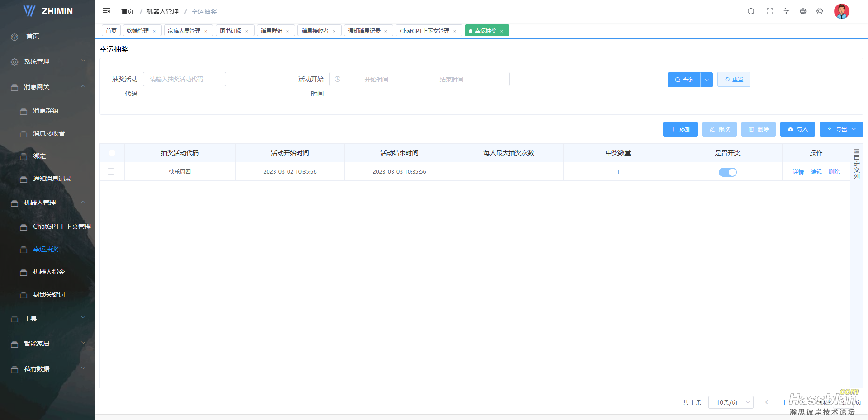Open 幸运抽奖 in the sidebar
Image resolution: width=868 pixels, height=420 pixels.
coord(46,249)
